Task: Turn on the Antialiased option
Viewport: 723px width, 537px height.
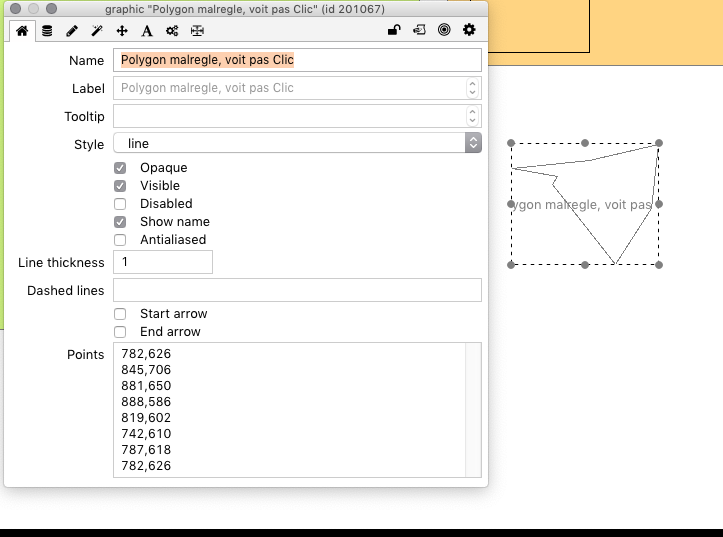Action: coord(120,240)
